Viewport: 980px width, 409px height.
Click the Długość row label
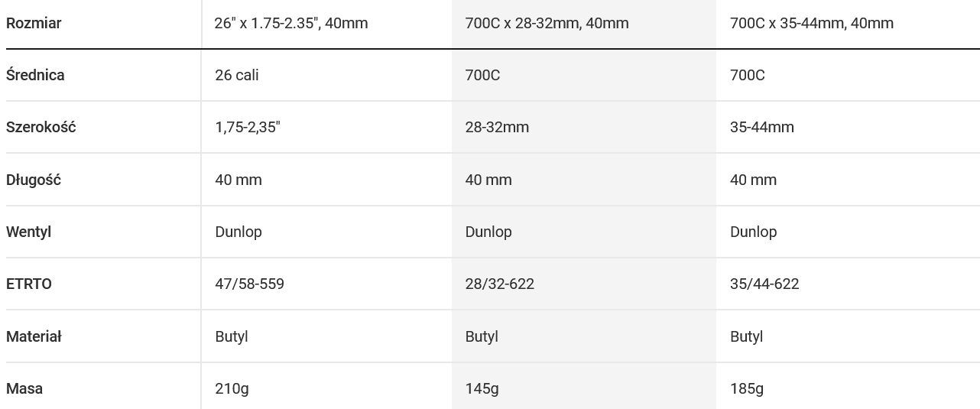tap(34, 180)
